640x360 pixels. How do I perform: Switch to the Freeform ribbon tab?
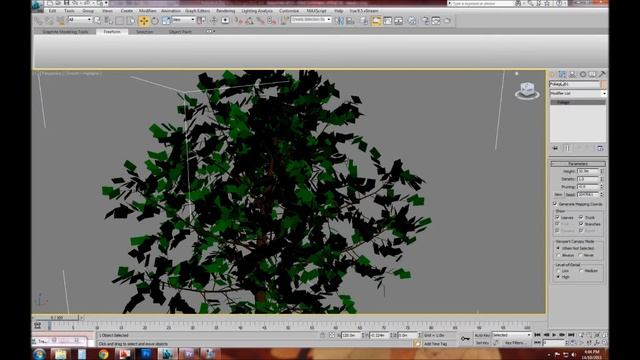point(112,31)
